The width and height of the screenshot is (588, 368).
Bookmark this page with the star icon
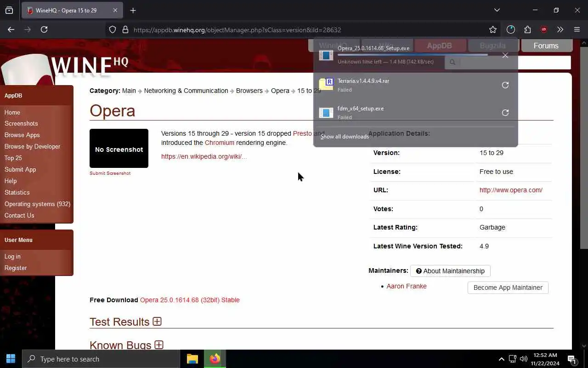click(493, 29)
